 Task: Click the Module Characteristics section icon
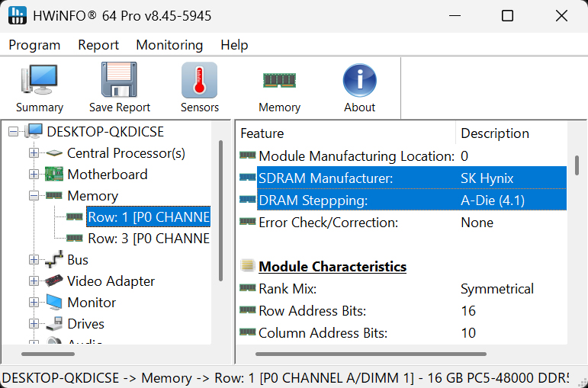(x=248, y=265)
